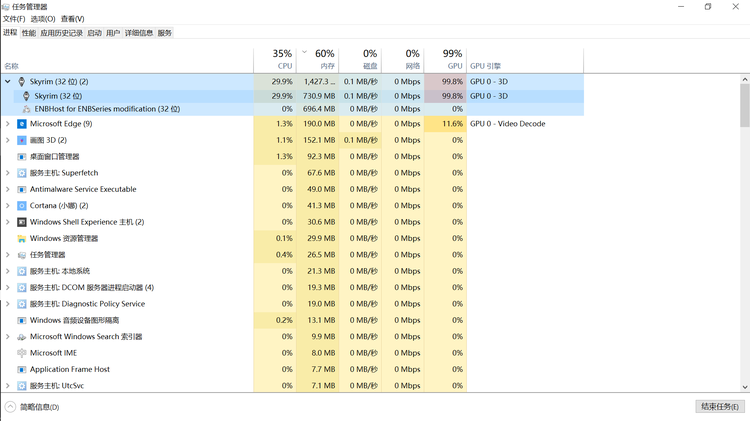Click the Task Manager title bar icon
Image resolution: width=750 pixels, height=421 pixels.
pyautogui.click(x=6, y=7)
